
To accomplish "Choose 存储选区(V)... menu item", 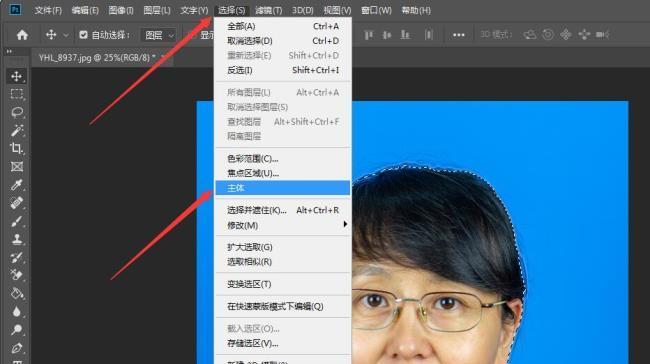I will click(x=283, y=343).
